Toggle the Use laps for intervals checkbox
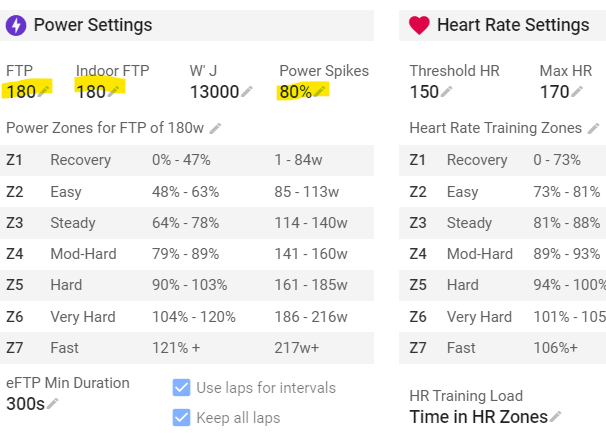 [181, 387]
